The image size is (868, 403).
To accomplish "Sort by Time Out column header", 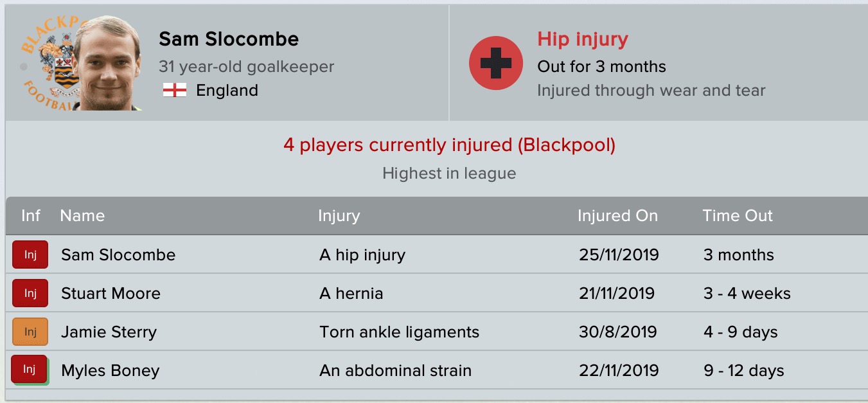I will click(x=738, y=216).
